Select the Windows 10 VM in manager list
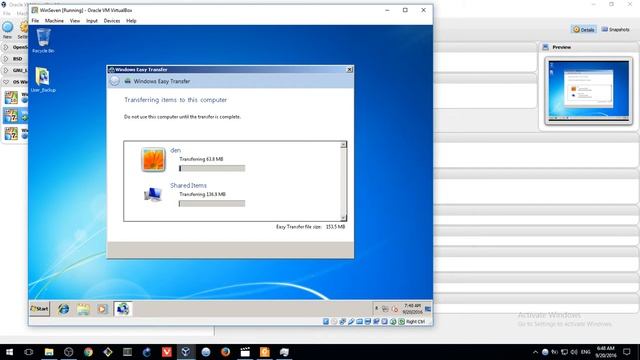The height and width of the screenshot is (360, 640). coord(15,98)
